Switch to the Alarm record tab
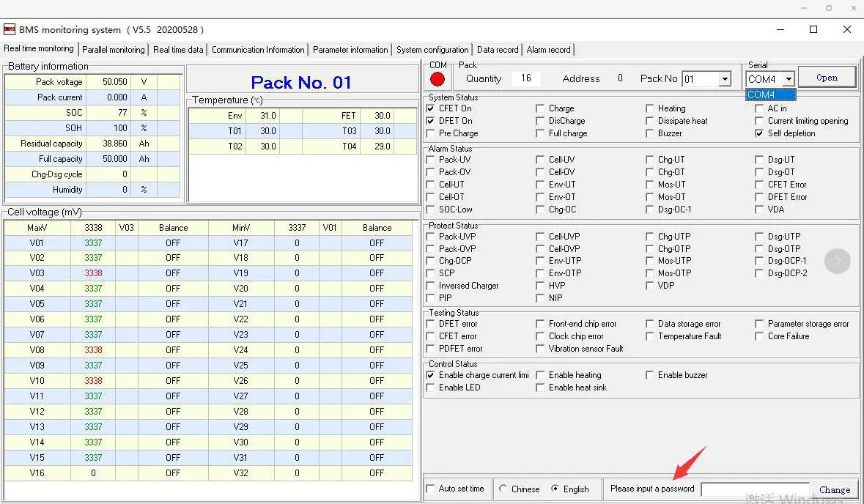The height and width of the screenshot is (504, 864). pos(548,50)
